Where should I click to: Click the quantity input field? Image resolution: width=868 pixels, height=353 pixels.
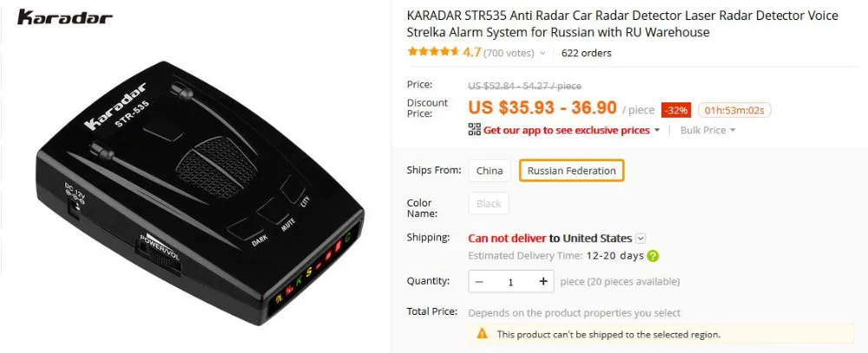tap(511, 281)
